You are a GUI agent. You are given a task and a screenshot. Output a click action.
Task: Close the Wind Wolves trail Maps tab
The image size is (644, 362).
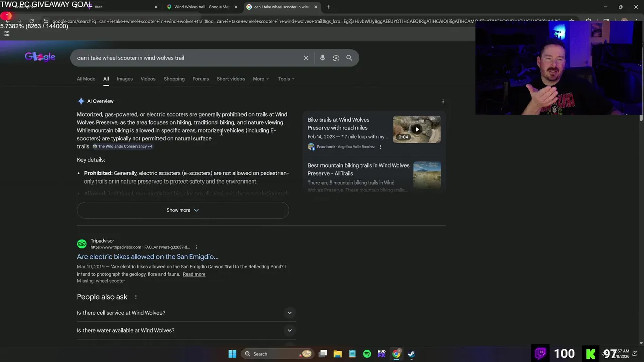point(236,7)
